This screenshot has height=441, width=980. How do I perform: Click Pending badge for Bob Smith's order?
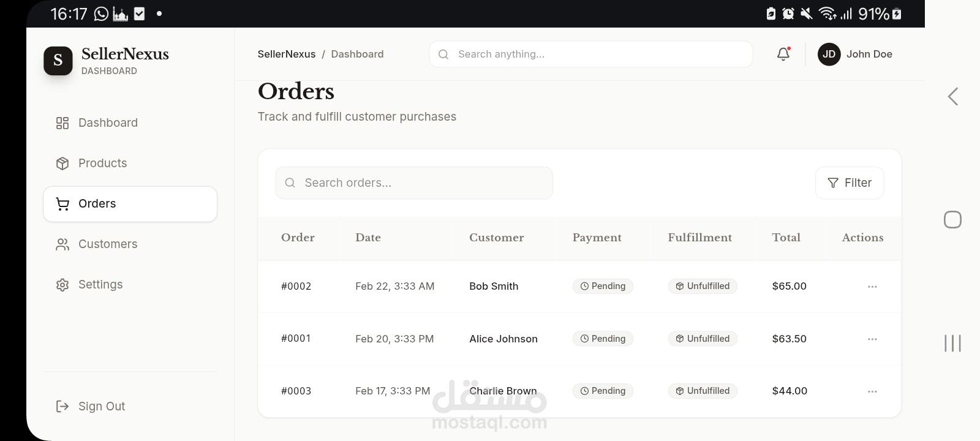[x=603, y=286]
